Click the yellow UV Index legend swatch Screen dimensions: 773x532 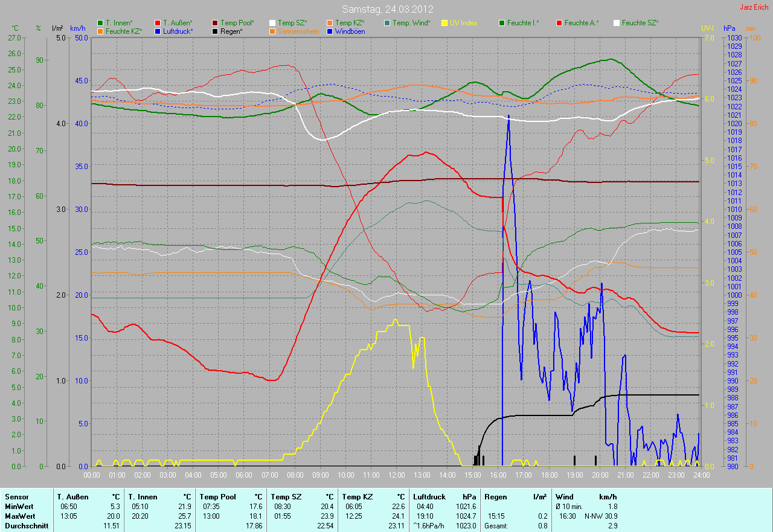[444, 23]
